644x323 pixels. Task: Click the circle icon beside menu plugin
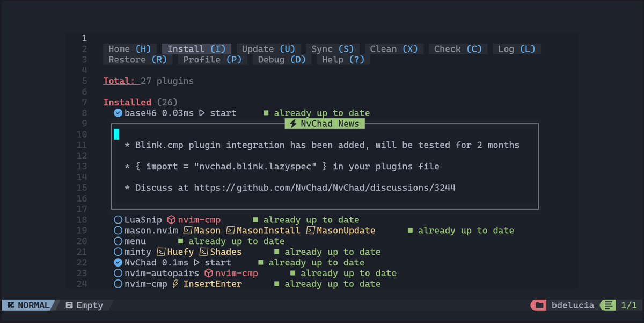tap(118, 241)
